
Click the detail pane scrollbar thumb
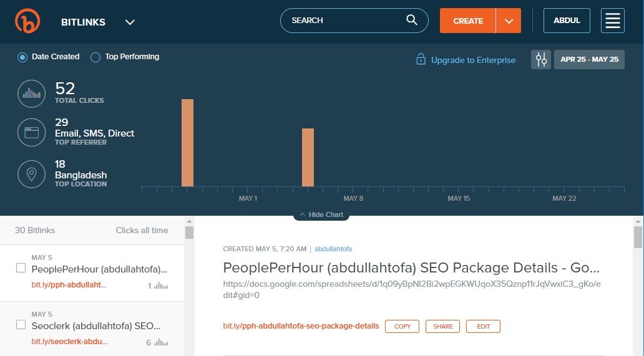tap(638, 238)
